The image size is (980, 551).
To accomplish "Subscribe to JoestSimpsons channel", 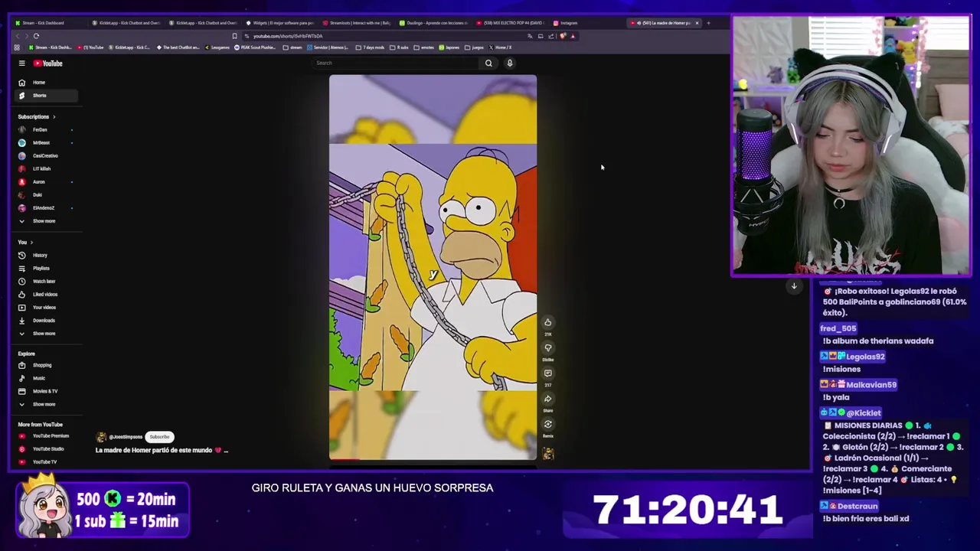I will (x=159, y=437).
